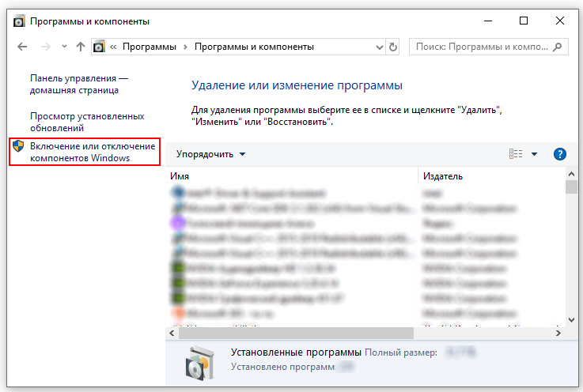
Task: Open Просмотр установленных обновлений link
Action: coord(87,122)
